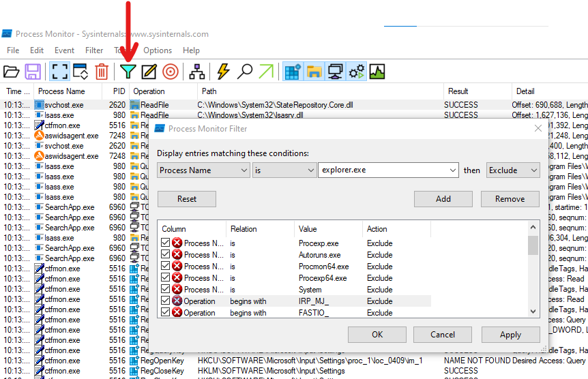Uncheck the Procexp.exe exclude filter
Image resolution: width=588 pixels, height=379 pixels.
[165, 243]
